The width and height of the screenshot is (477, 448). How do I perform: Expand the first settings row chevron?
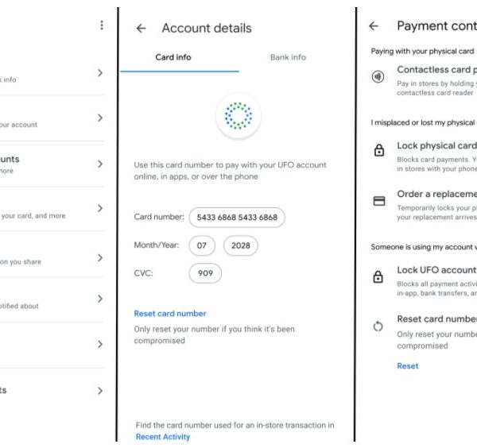(99, 73)
